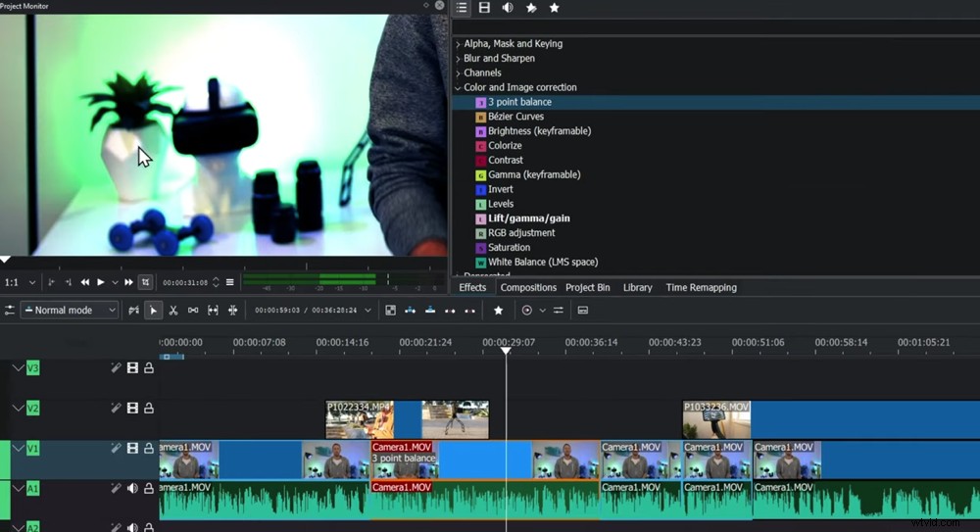Overwrite clip zone in timeline
Image resolution: width=980 pixels, height=532 pixels.
430,310
